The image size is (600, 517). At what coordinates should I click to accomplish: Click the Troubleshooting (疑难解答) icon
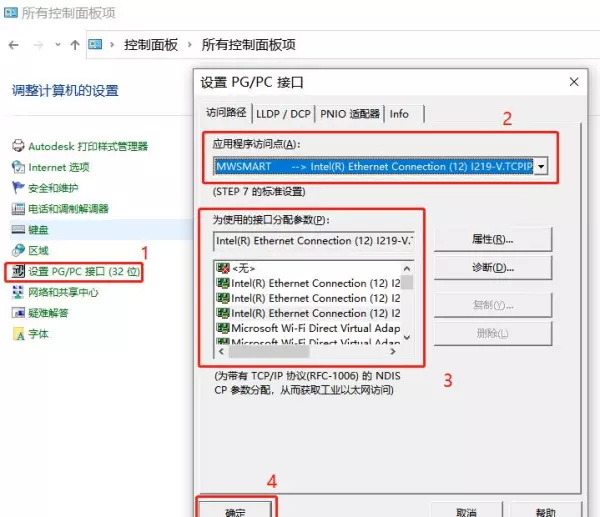click(x=18, y=313)
